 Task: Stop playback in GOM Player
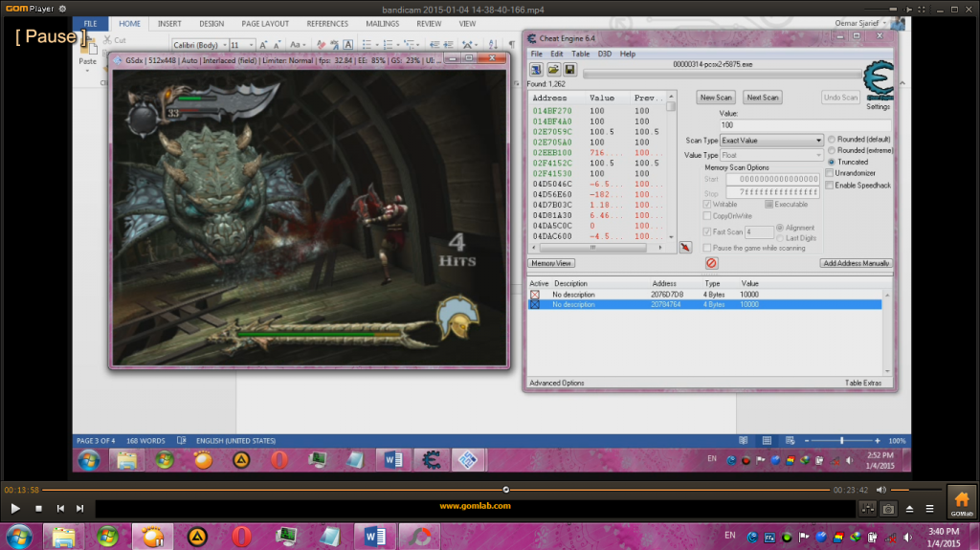[x=38, y=509]
